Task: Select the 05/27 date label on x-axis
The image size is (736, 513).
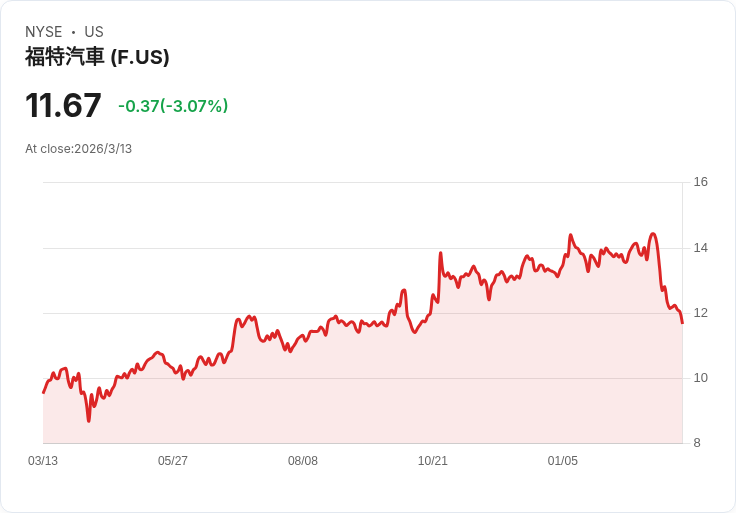Action: pyautogui.click(x=173, y=461)
